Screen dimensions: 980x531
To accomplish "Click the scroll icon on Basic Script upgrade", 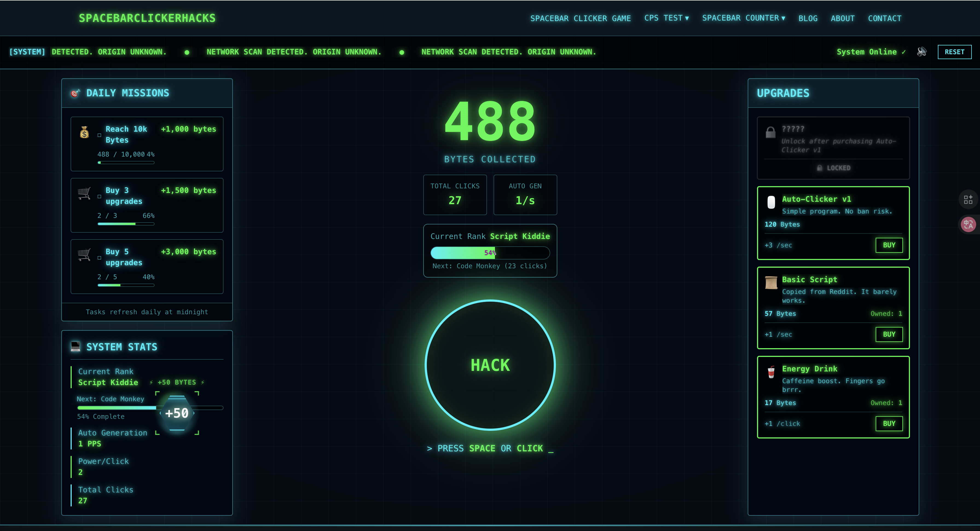I will click(771, 283).
